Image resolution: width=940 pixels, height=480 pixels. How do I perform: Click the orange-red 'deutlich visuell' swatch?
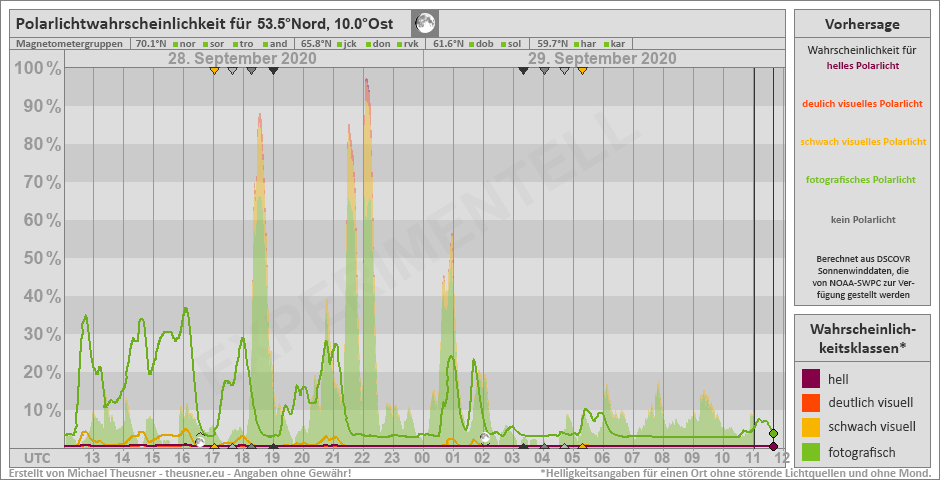[x=812, y=403]
